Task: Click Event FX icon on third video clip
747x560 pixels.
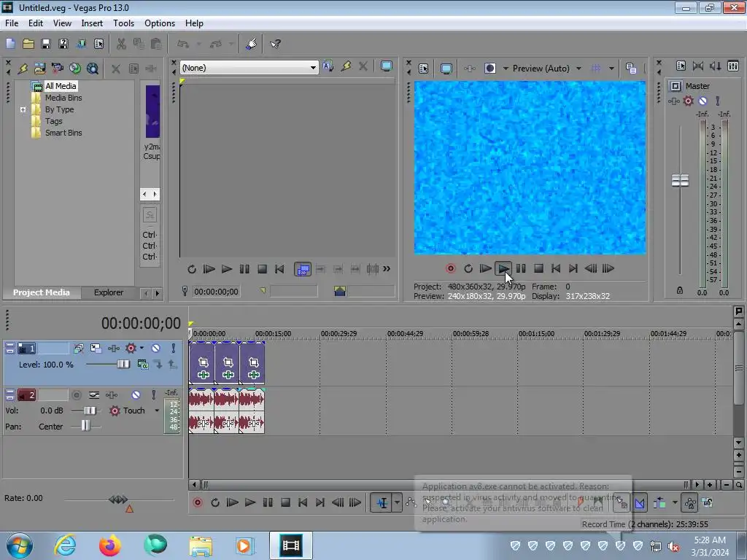Action: click(x=253, y=375)
